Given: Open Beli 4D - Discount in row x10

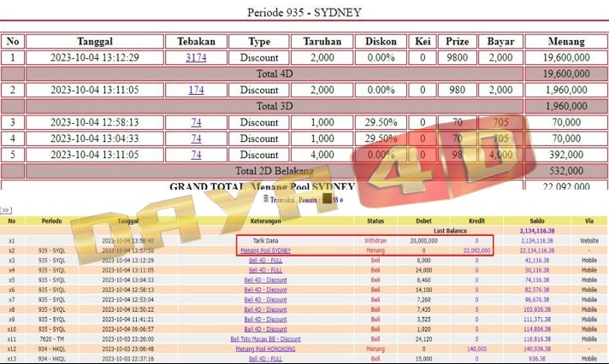Looking at the screenshot, I should (265, 329).
